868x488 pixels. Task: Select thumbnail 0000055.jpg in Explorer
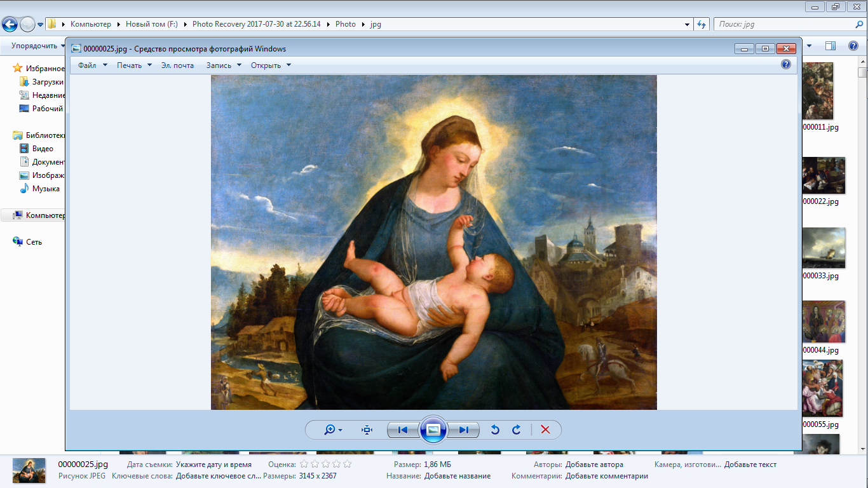coord(822,388)
